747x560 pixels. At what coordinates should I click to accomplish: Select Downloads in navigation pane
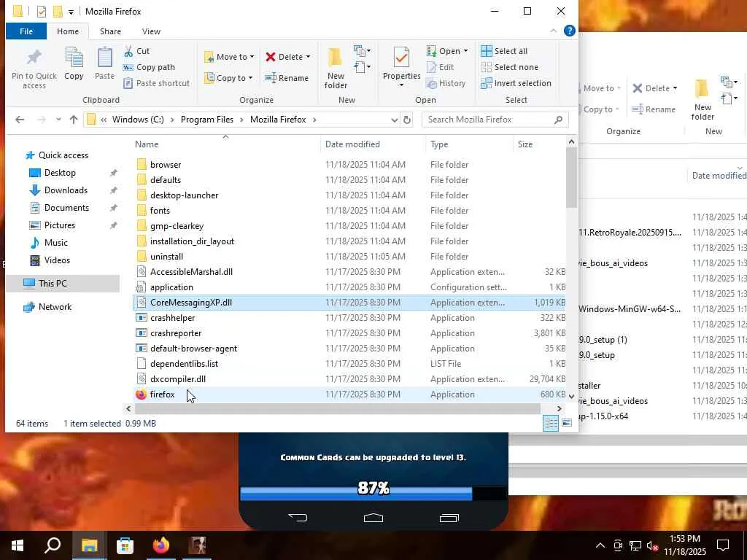65,190
